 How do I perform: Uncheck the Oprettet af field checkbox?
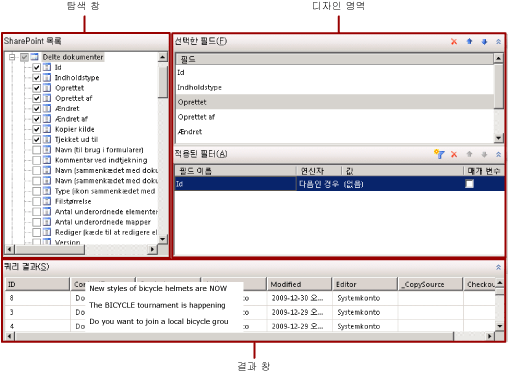[36, 99]
